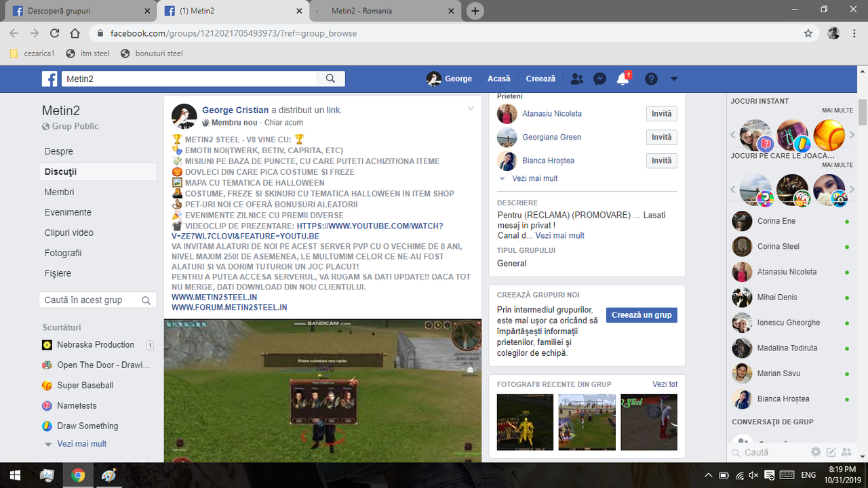Click the Facebook logo in the header
The image size is (868, 488).
tap(50, 79)
